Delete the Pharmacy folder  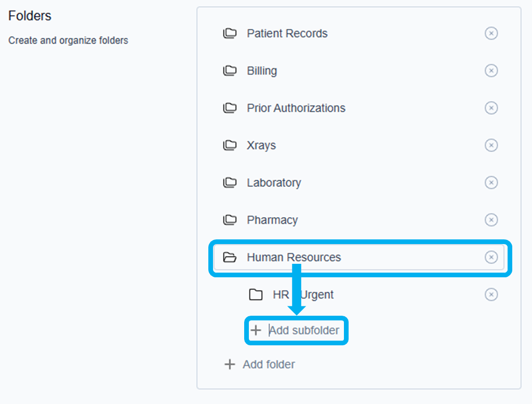[491, 220]
